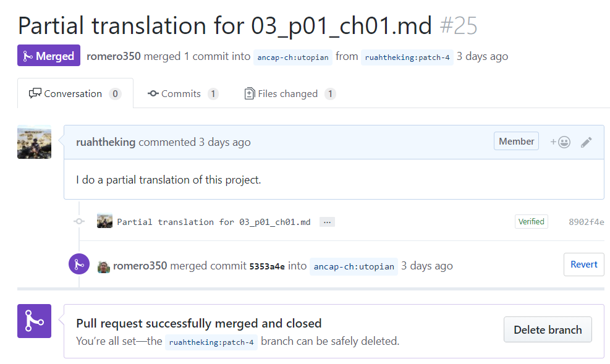Click romero350's small avatar in merge event
The image size is (610, 364).
click(104, 266)
